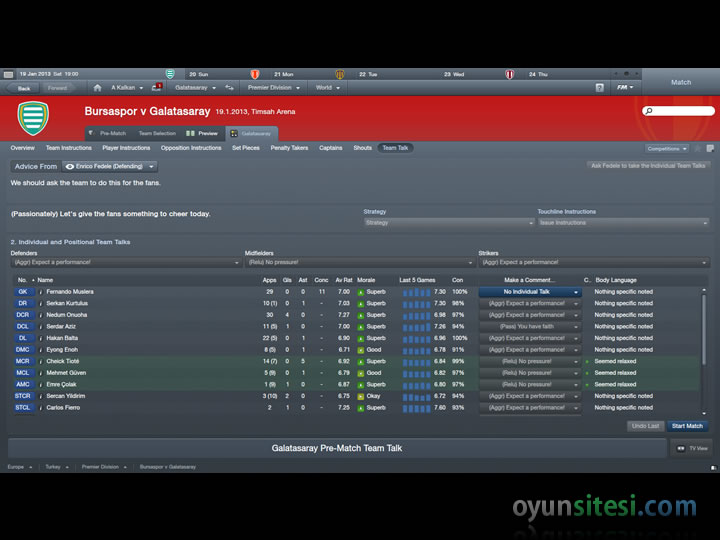Click the eye icon in Advice From selector
The image size is (720, 540).
coord(70,167)
